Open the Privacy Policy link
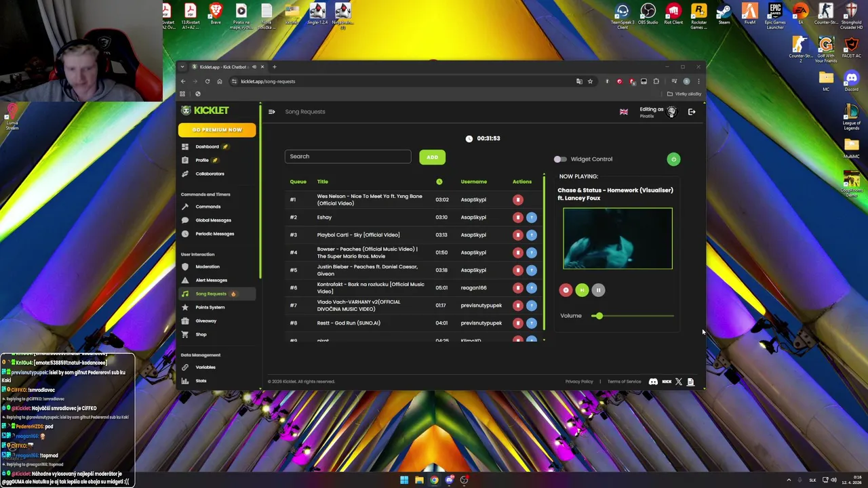This screenshot has width=868, height=488. click(x=579, y=382)
